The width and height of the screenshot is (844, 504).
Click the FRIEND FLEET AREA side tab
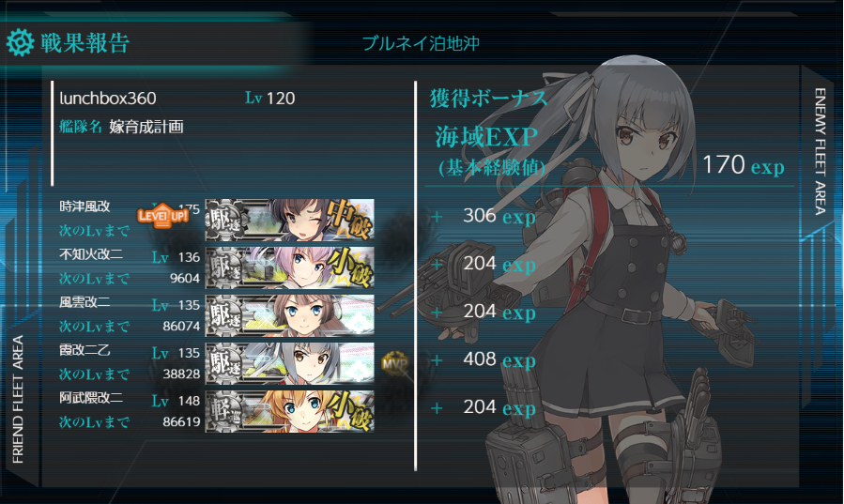(x=18, y=399)
